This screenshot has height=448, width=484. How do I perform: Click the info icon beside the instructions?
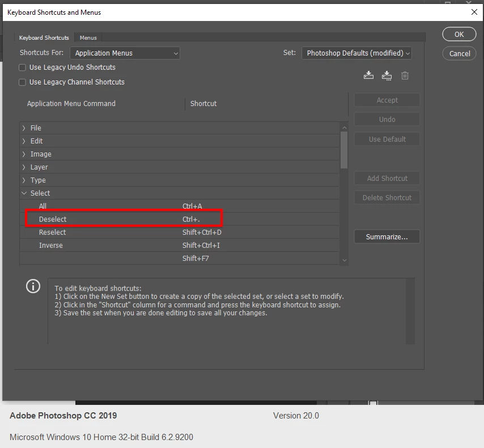pos(33,286)
